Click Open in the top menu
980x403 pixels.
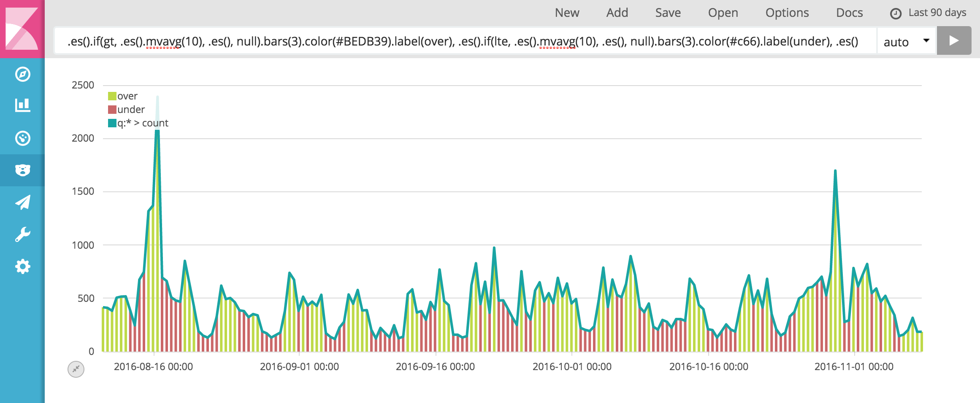(723, 13)
